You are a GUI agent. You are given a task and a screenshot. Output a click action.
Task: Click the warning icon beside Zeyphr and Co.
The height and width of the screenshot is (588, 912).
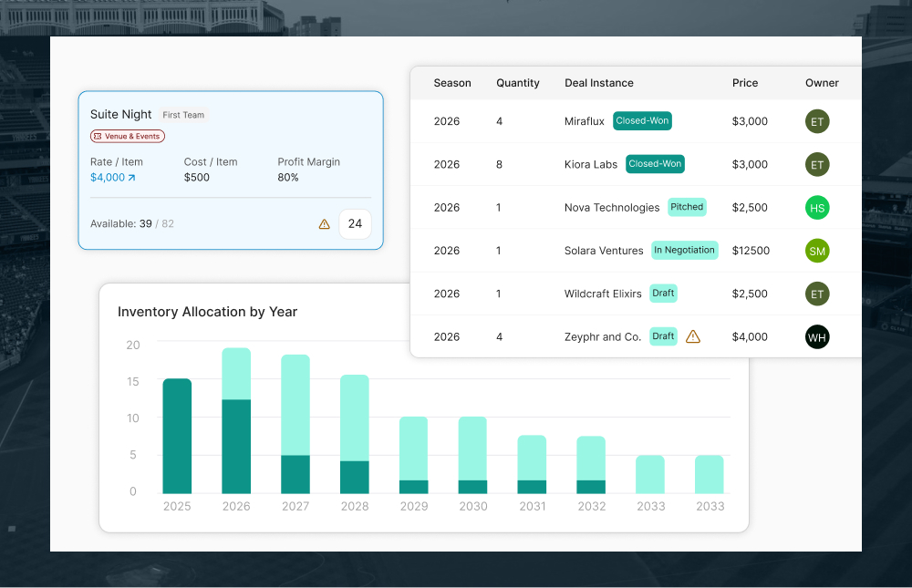(x=693, y=336)
